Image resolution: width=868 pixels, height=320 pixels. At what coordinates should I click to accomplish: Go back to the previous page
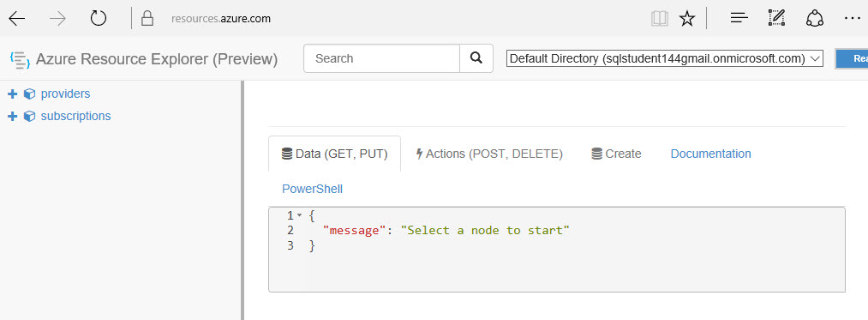(x=16, y=19)
